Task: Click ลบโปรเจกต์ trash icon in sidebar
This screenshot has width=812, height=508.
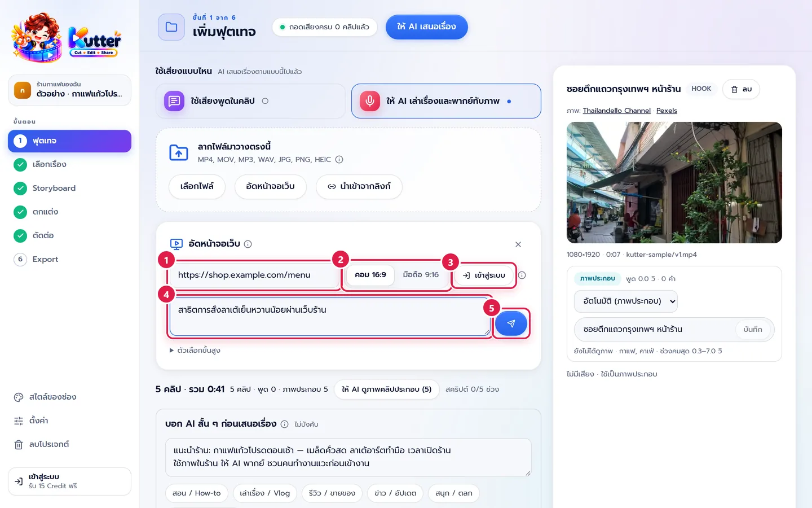Action: tap(19, 444)
